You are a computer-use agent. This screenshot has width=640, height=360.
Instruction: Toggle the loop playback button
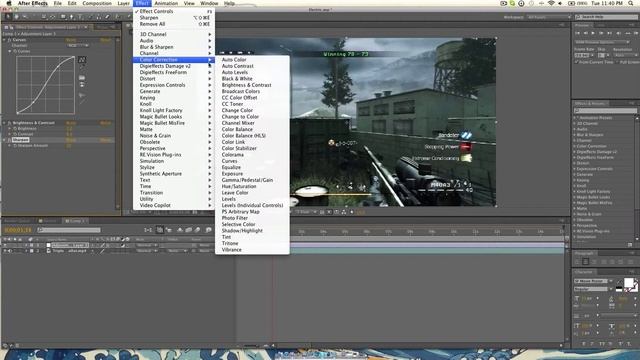tap(627, 33)
